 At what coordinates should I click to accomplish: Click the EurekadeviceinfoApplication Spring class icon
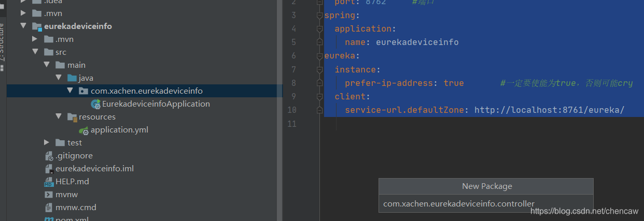point(95,104)
